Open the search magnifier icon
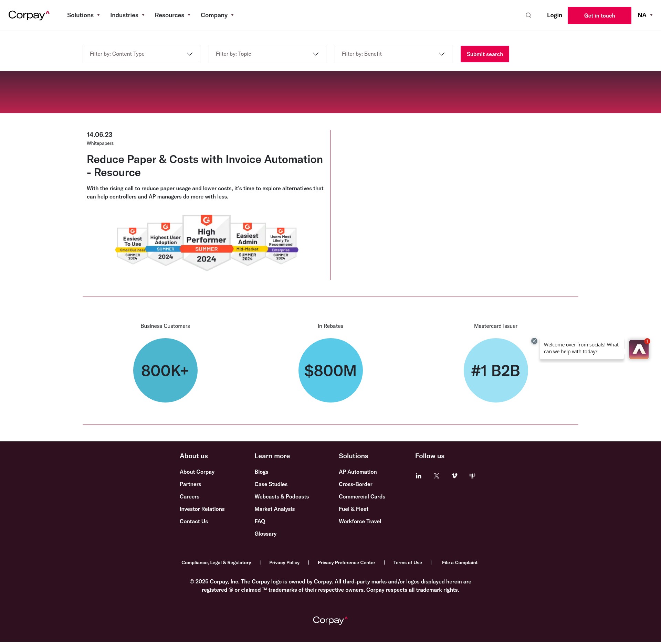661x644 pixels. click(x=528, y=15)
